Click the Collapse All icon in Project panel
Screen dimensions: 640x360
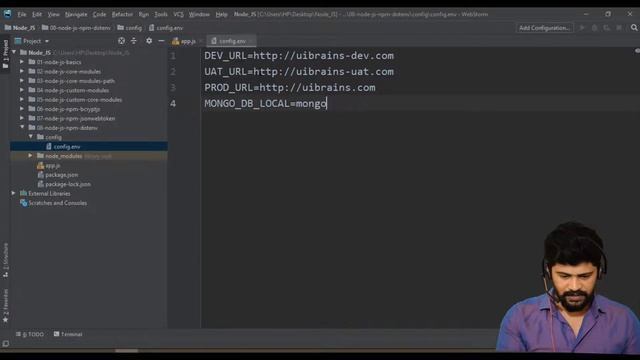(x=133, y=41)
